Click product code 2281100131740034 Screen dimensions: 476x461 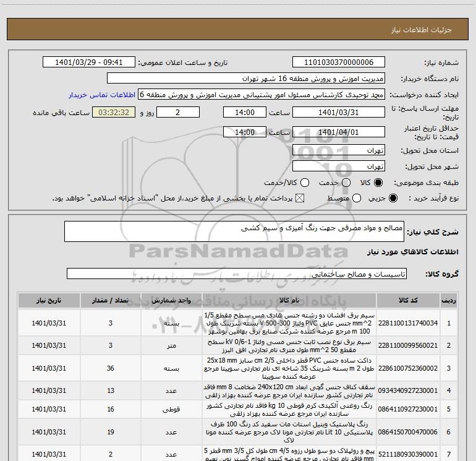tap(408, 323)
